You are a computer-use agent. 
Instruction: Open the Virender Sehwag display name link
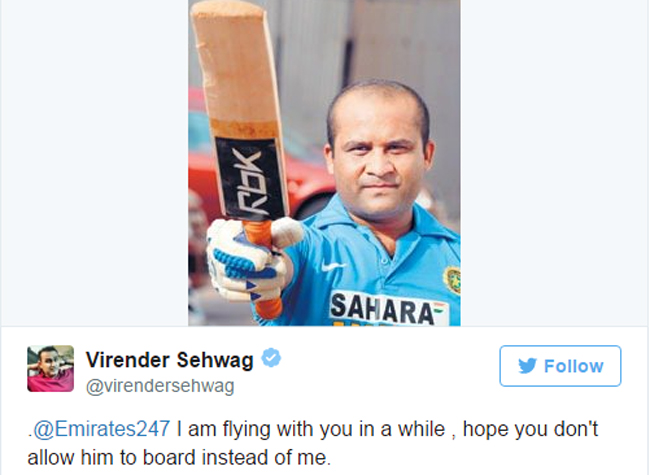coord(170,359)
